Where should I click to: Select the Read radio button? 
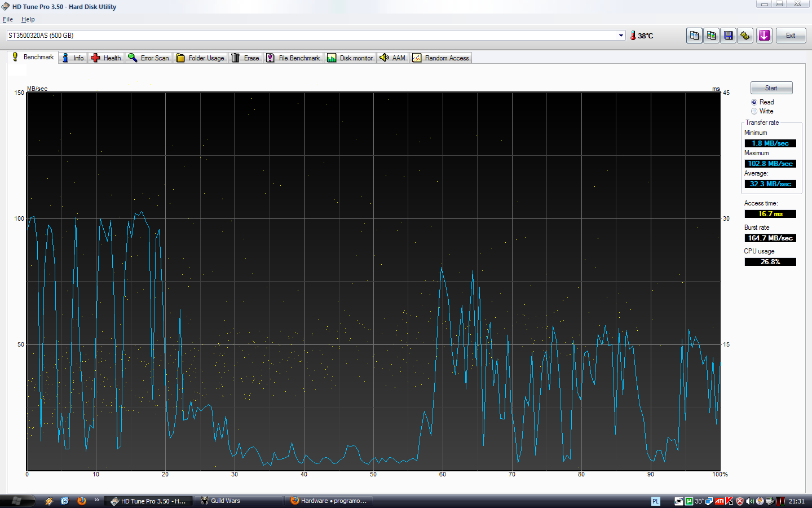(754, 102)
